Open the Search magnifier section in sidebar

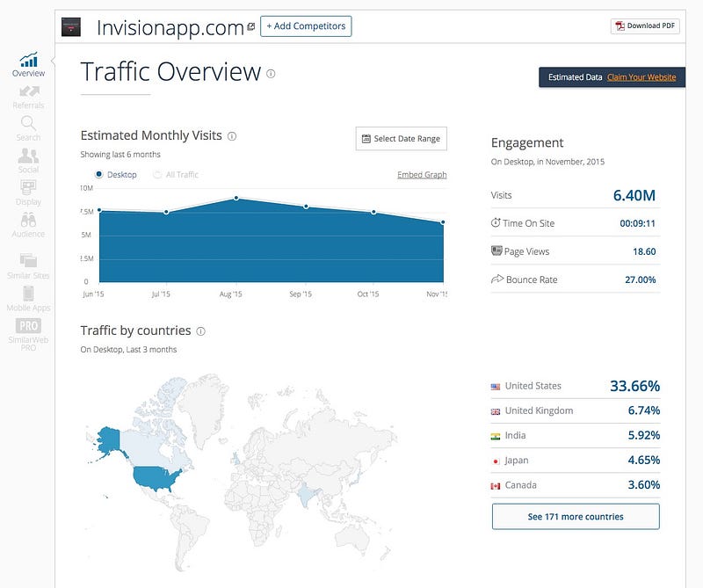[28, 123]
